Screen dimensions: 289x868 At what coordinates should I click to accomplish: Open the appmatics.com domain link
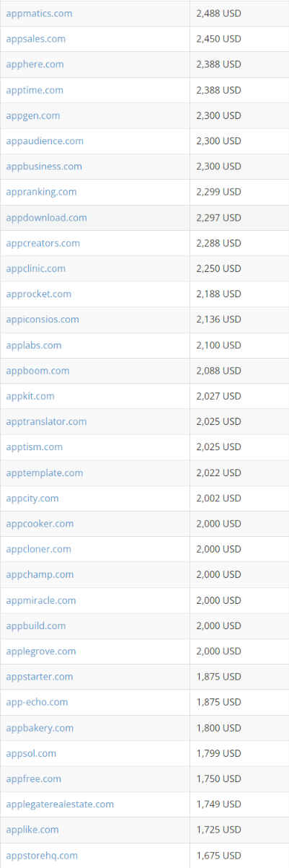click(39, 14)
